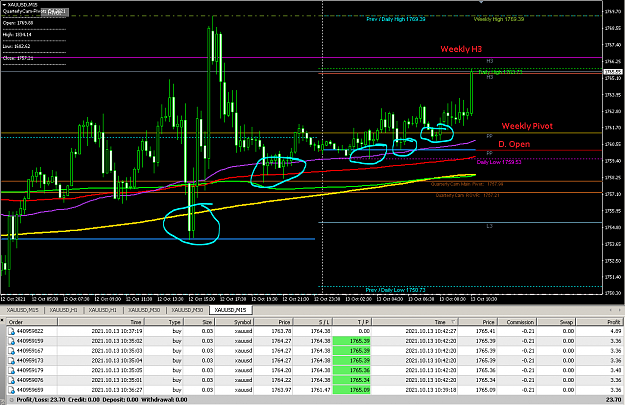Select the Prev / Daily Low 1750.73 label
Screen dimensions: 625x405
pyautogui.click(x=396, y=290)
